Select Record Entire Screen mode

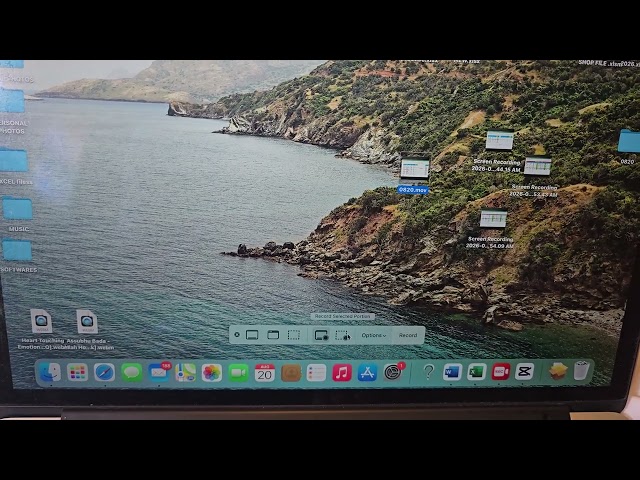[322, 335]
